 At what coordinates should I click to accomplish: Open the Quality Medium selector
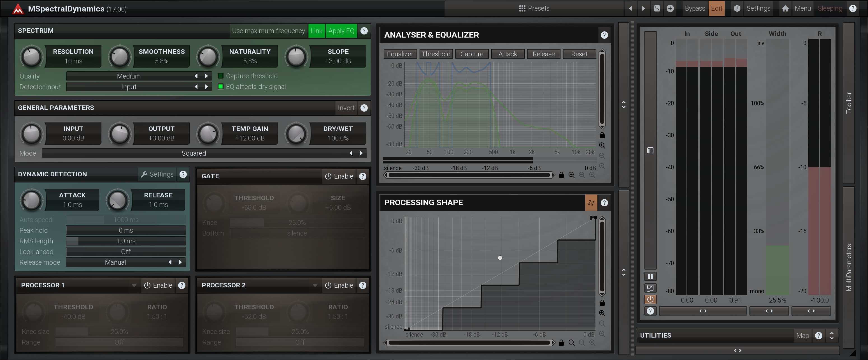point(129,76)
